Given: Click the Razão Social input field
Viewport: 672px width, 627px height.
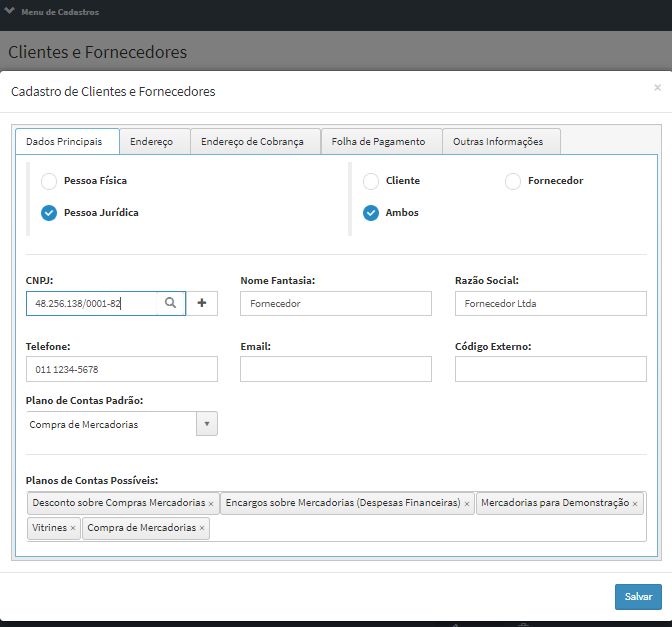Looking at the screenshot, I should point(551,303).
